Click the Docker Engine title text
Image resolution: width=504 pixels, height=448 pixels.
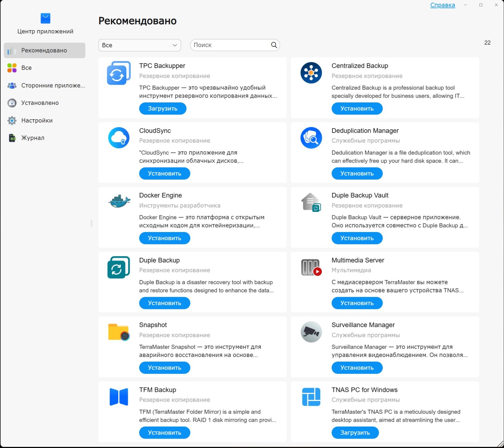[x=161, y=195]
